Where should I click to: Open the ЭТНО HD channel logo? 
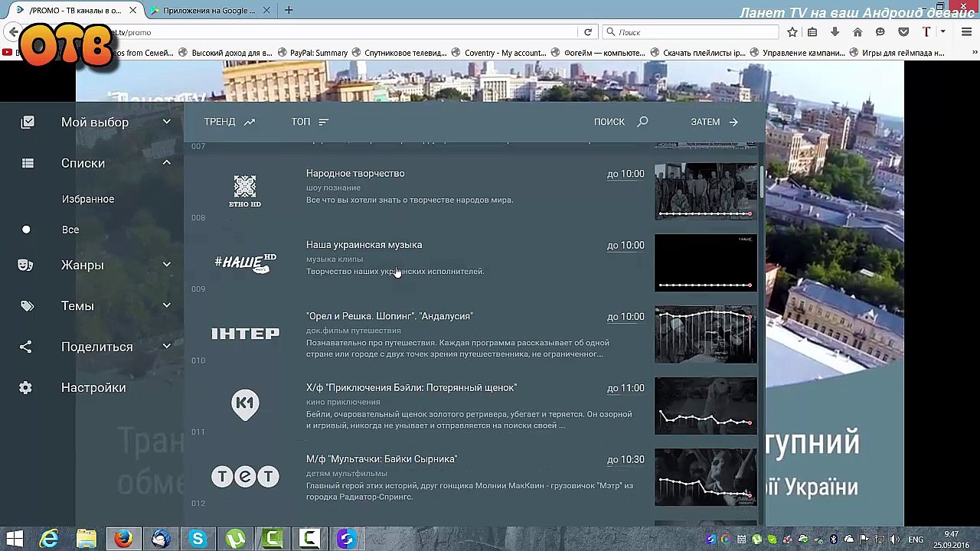click(245, 191)
